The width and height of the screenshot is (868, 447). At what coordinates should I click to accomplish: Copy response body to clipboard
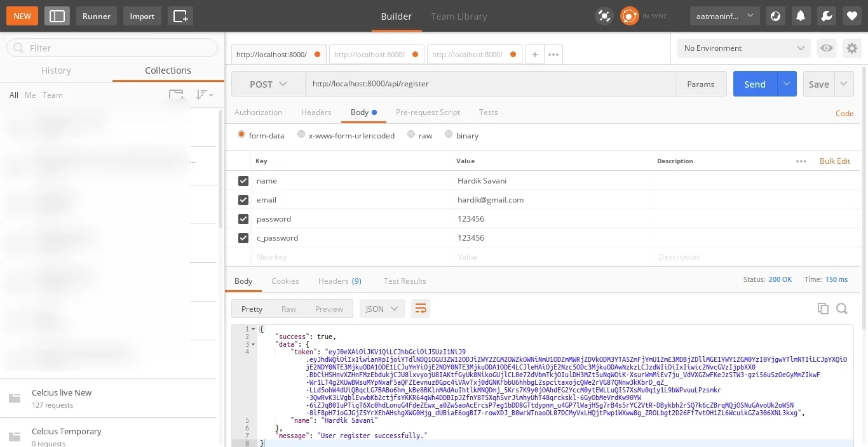tap(823, 309)
